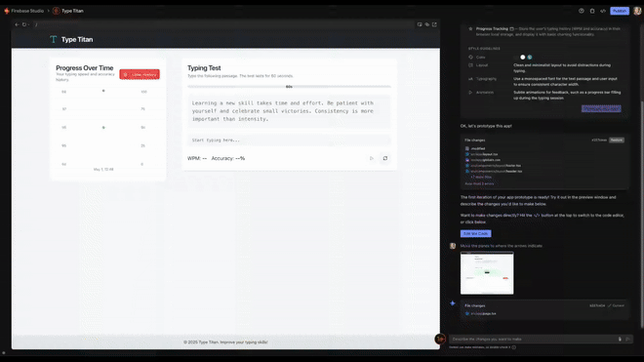Click the Restore button in File changes
644x362 pixels.
tap(617, 141)
